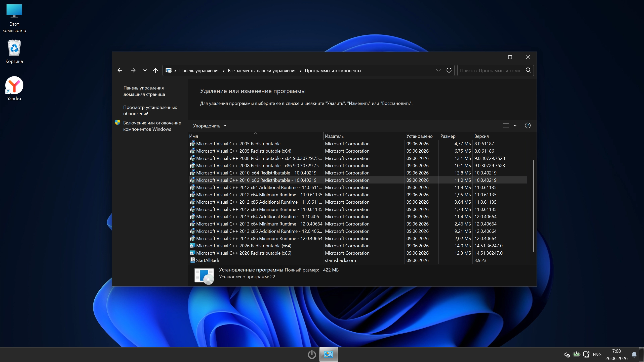Click the taskbar power button icon
644x362 pixels.
pyautogui.click(x=312, y=354)
